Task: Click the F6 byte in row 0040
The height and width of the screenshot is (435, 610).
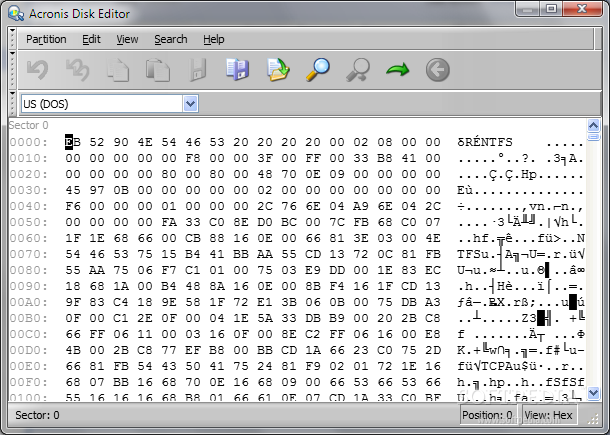Action: [x=73, y=206]
